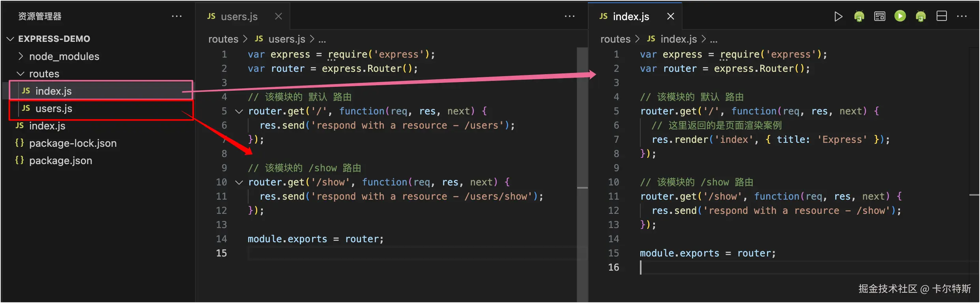Click 'express.Router()' on line 2 of users.js
The height and width of the screenshot is (303, 980).
pyautogui.click(x=367, y=69)
